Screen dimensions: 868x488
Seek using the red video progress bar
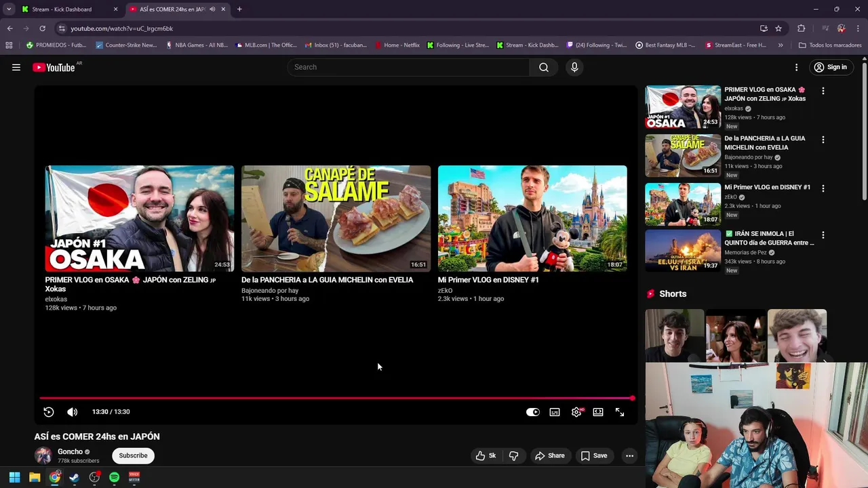[336, 398]
